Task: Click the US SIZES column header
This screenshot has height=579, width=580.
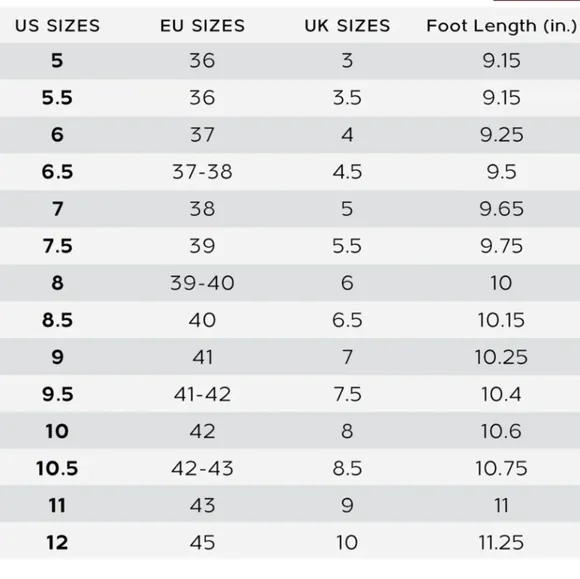Action: (x=57, y=26)
